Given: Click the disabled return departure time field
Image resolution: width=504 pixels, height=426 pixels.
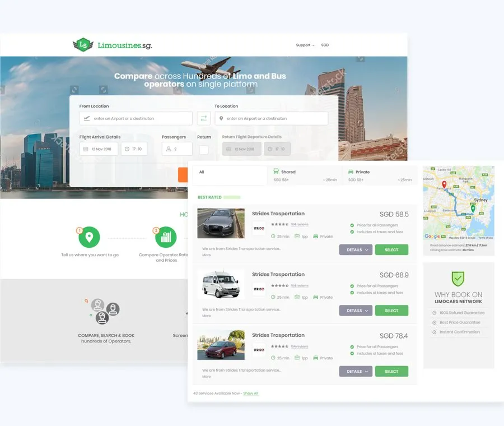Looking at the screenshot, I should point(277,149).
